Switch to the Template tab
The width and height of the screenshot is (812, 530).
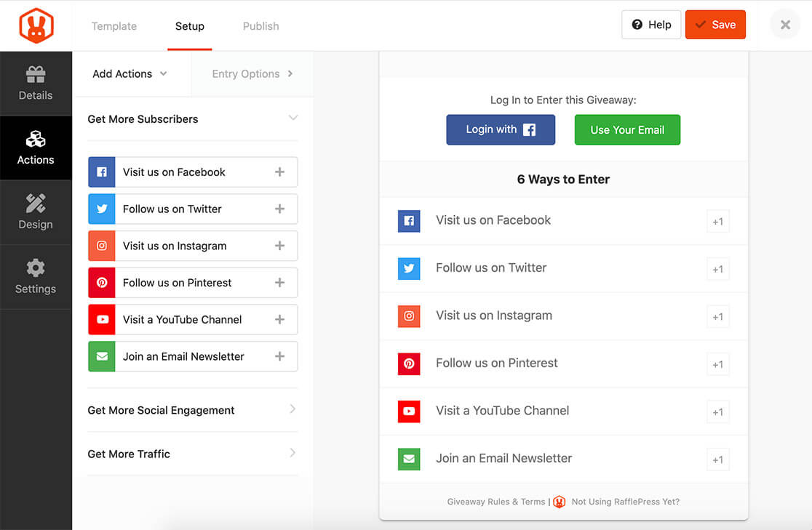point(114,26)
